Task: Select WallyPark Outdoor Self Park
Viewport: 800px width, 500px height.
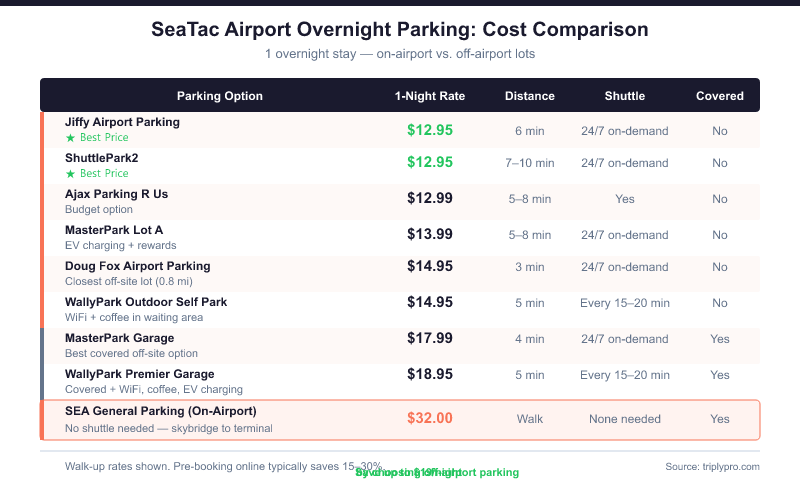Action: click(x=146, y=302)
